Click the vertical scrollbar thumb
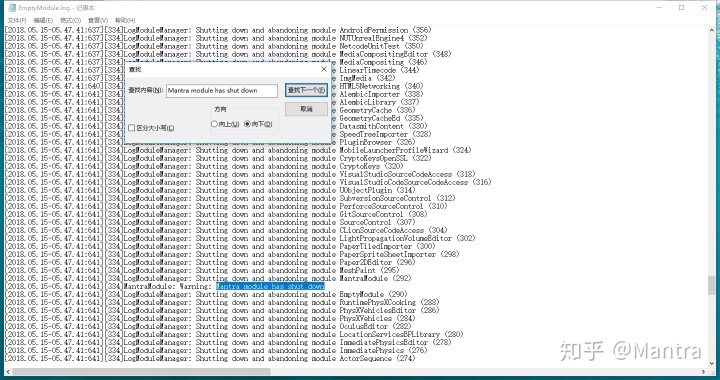This screenshot has width=720, height=380. [711, 285]
